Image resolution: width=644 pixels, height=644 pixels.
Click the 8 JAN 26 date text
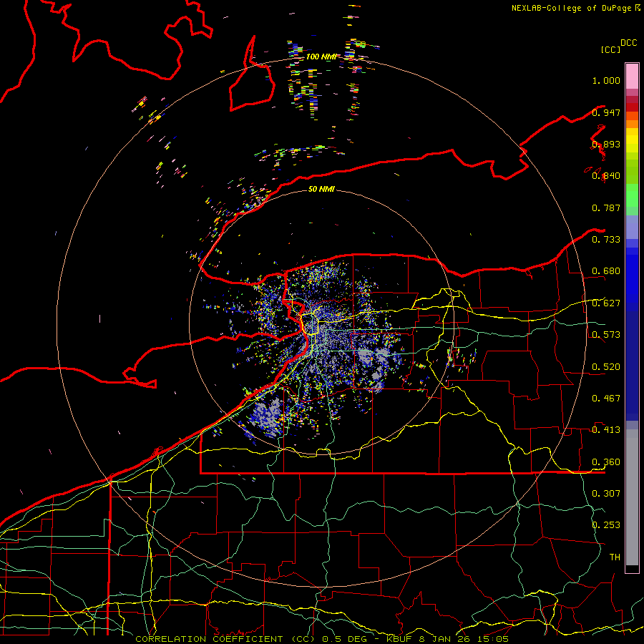point(445,639)
